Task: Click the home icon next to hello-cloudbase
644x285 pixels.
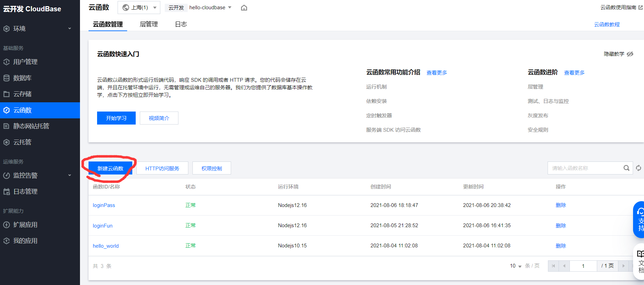Action: coord(244,8)
